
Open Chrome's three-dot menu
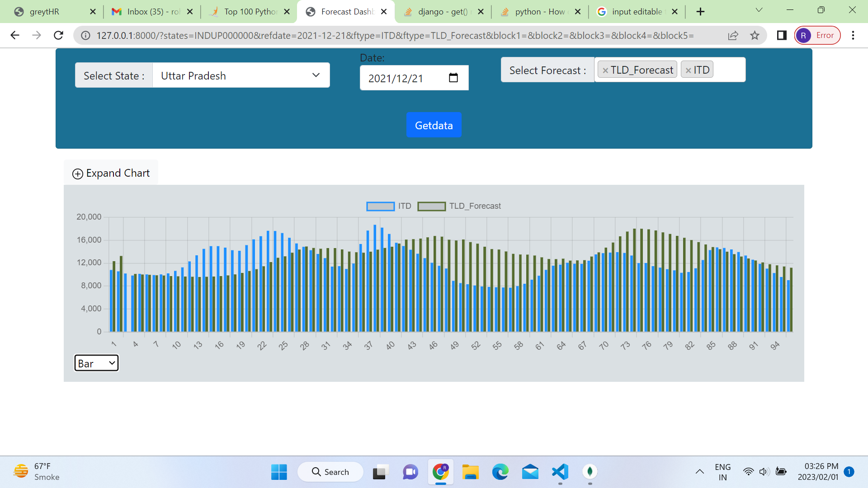pos(853,35)
